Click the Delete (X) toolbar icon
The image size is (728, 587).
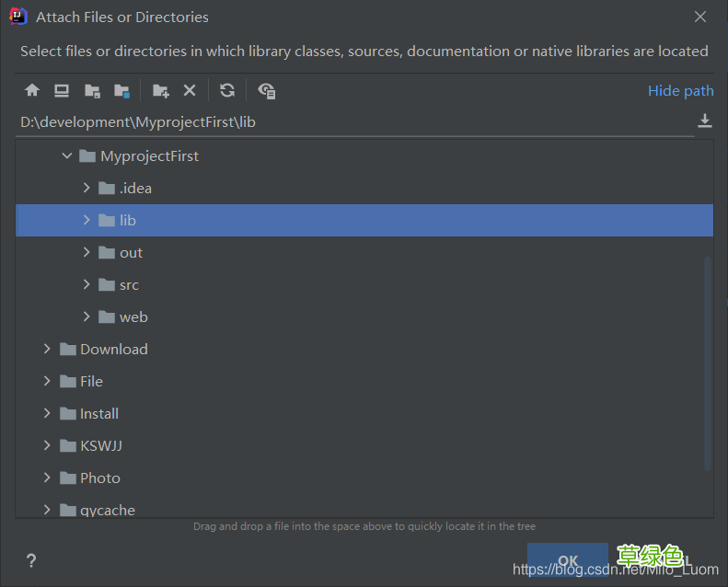[190, 90]
